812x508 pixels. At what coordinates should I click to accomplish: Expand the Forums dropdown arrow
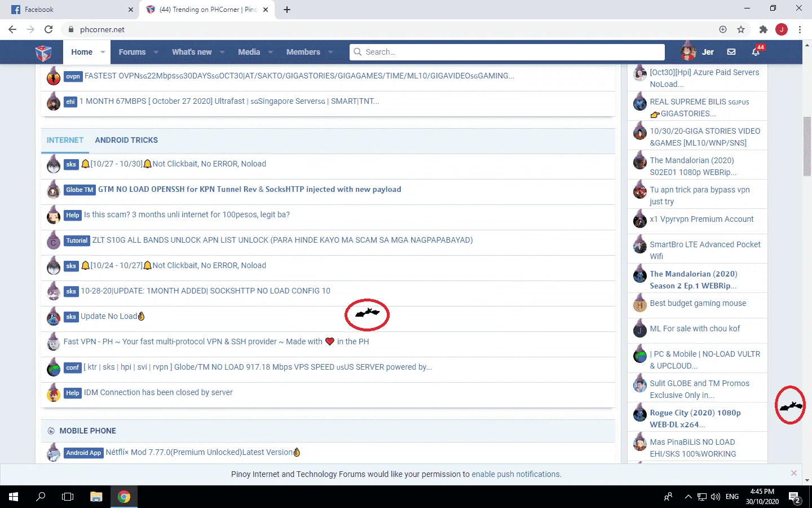tap(156, 52)
